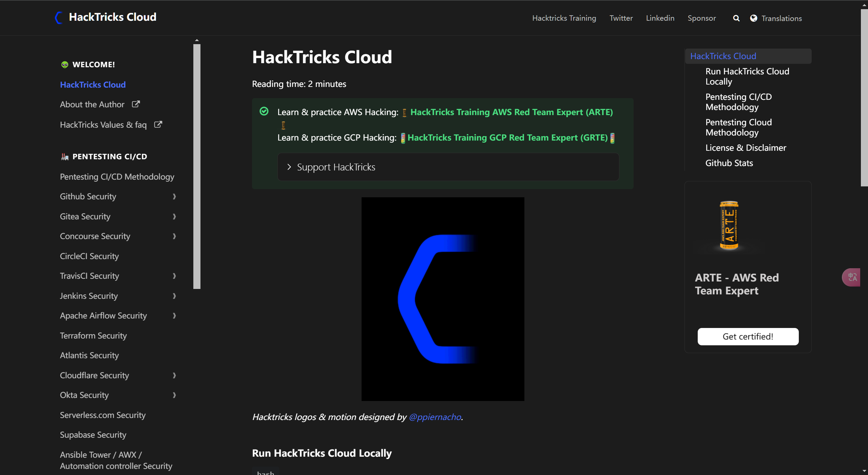Click external link icon beside About the Author

(136, 104)
